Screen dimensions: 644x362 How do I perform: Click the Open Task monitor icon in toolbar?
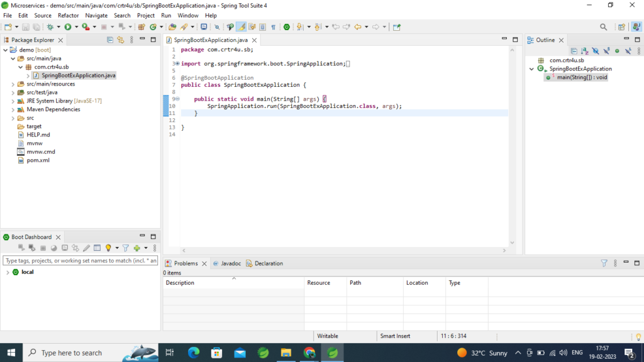point(204,27)
